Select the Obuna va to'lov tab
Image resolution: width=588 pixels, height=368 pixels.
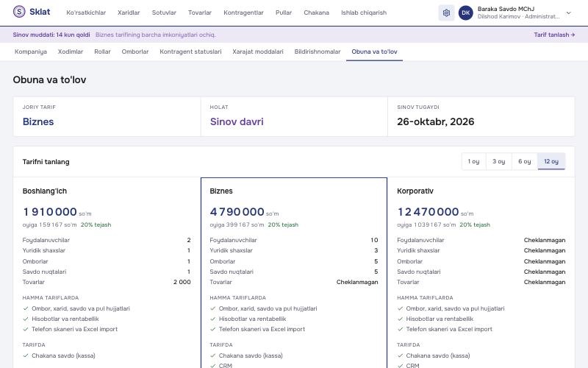point(374,52)
